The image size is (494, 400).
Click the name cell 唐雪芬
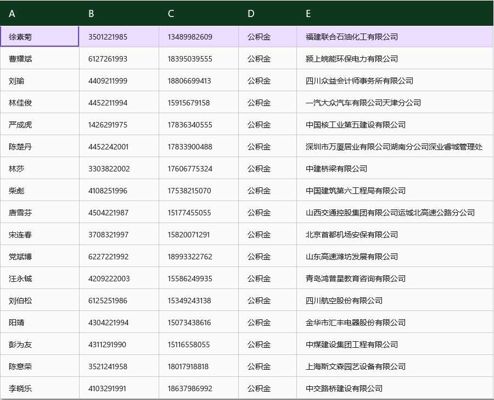[39, 213]
